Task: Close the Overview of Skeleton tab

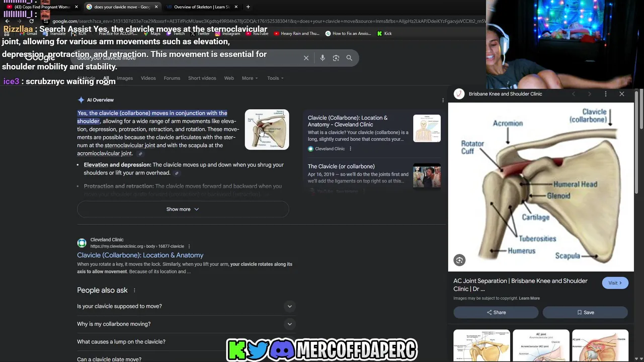Action: coord(236,7)
